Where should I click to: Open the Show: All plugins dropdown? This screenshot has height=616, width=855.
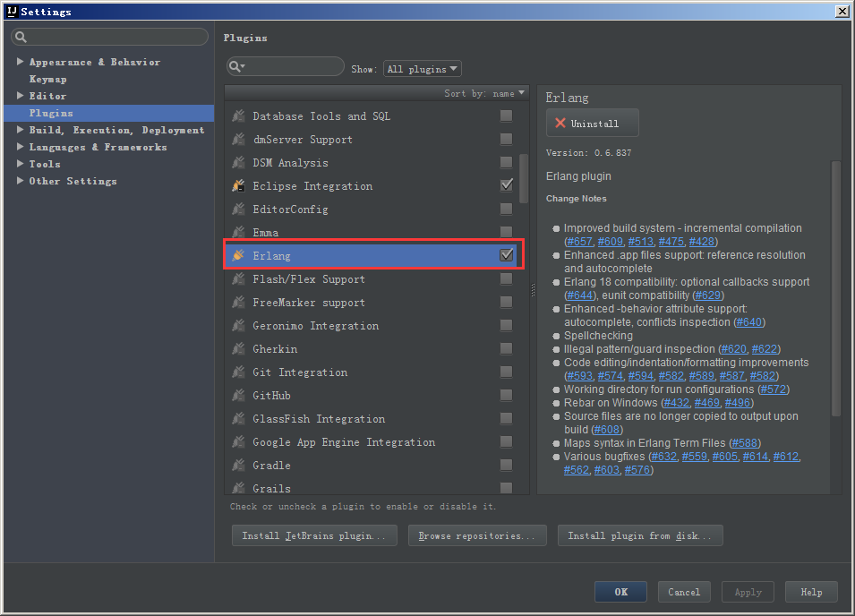coord(422,68)
